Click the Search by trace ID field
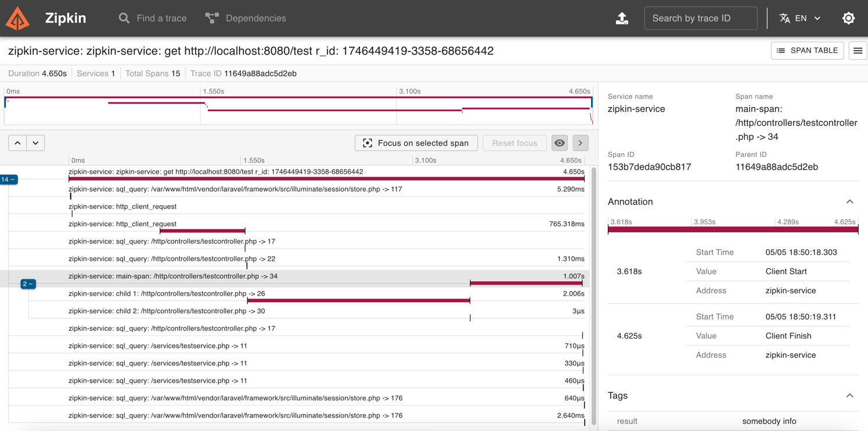 tap(700, 19)
